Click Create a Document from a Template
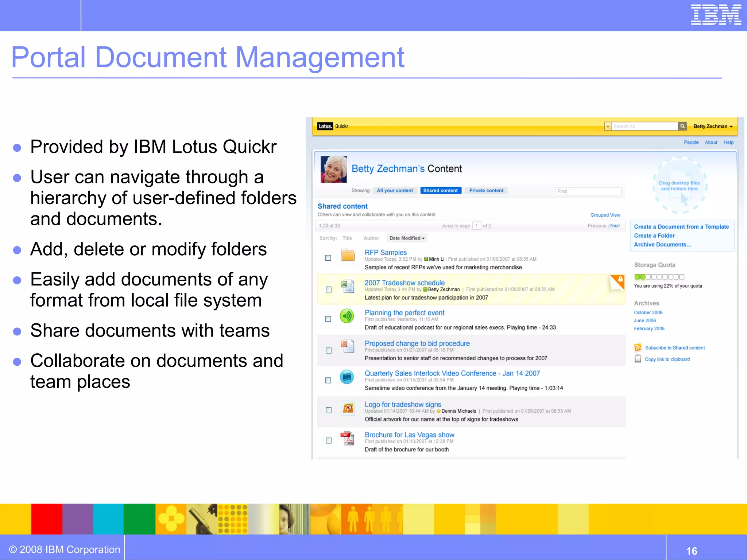747x560 pixels. point(681,226)
